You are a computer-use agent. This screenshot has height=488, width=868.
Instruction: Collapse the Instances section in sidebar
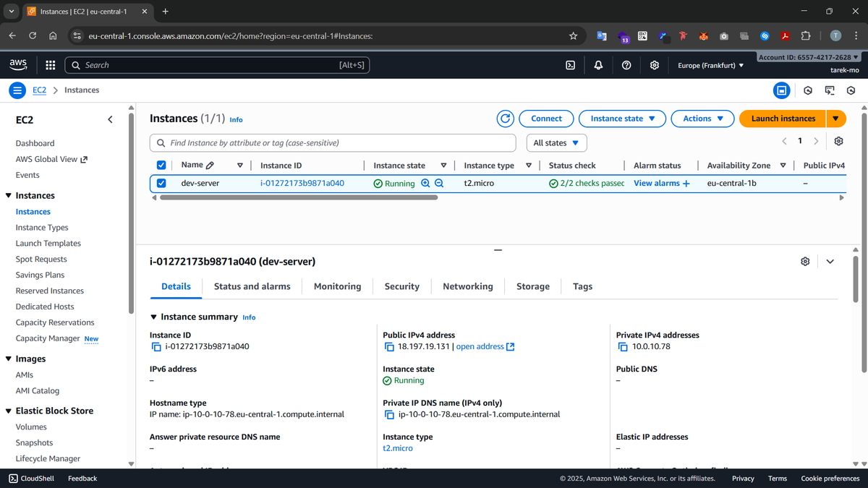click(x=9, y=195)
